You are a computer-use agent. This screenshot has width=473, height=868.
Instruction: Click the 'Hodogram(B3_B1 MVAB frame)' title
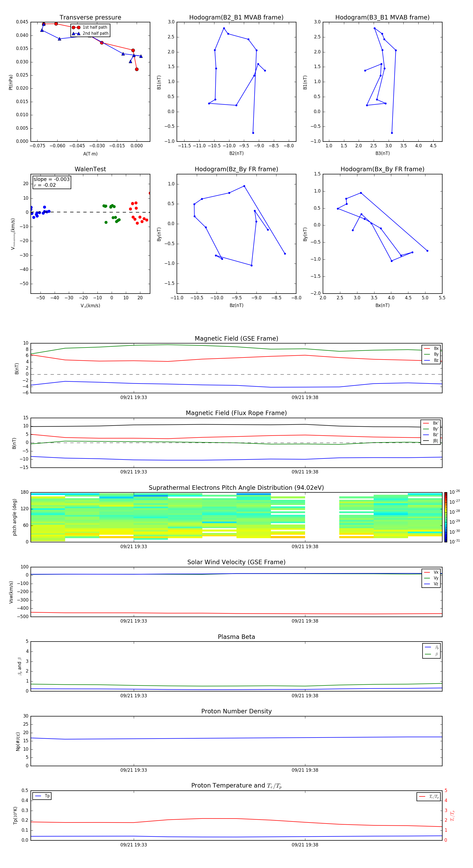382,18
